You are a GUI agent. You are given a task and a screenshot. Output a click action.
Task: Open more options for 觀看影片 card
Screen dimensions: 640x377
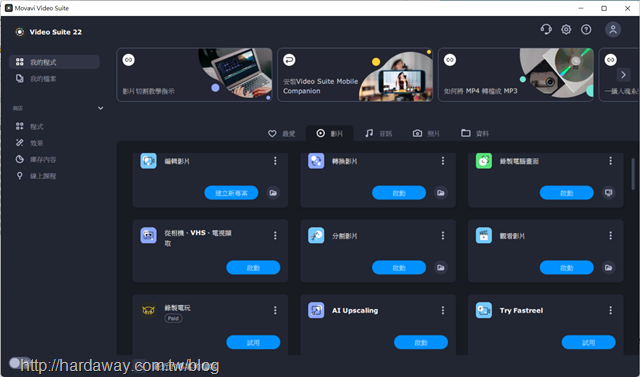click(611, 235)
